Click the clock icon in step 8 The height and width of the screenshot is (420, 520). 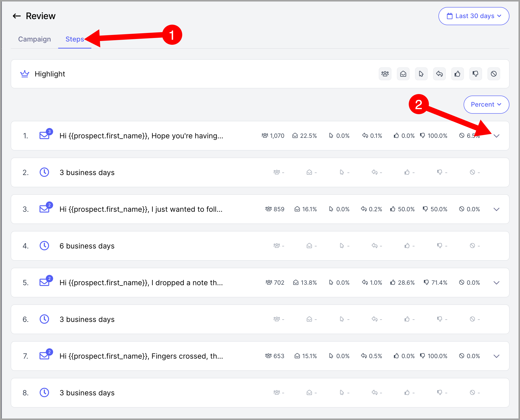(44, 393)
